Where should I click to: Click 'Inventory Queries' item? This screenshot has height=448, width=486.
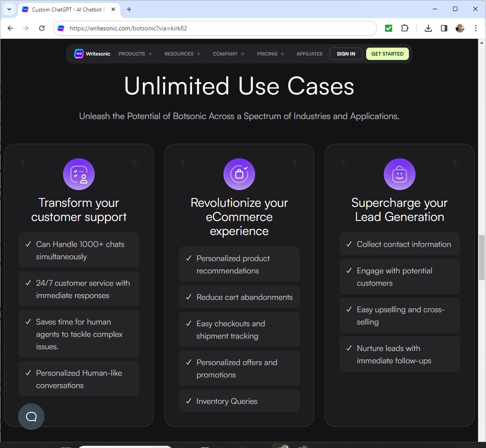coord(239,401)
